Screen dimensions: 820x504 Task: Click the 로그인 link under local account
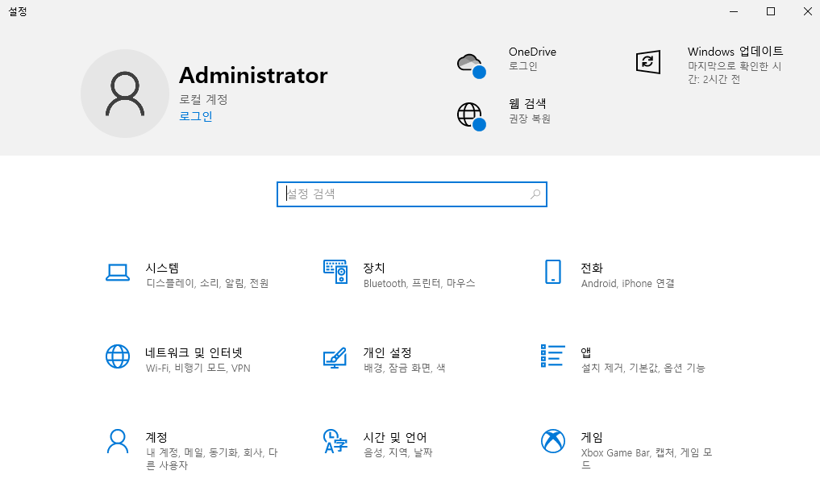pos(196,116)
